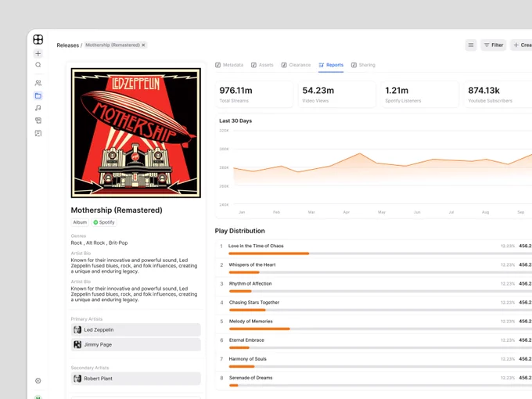Click the 'Last 30 Days' chart title
This screenshot has width=532, height=399.
click(235, 120)
